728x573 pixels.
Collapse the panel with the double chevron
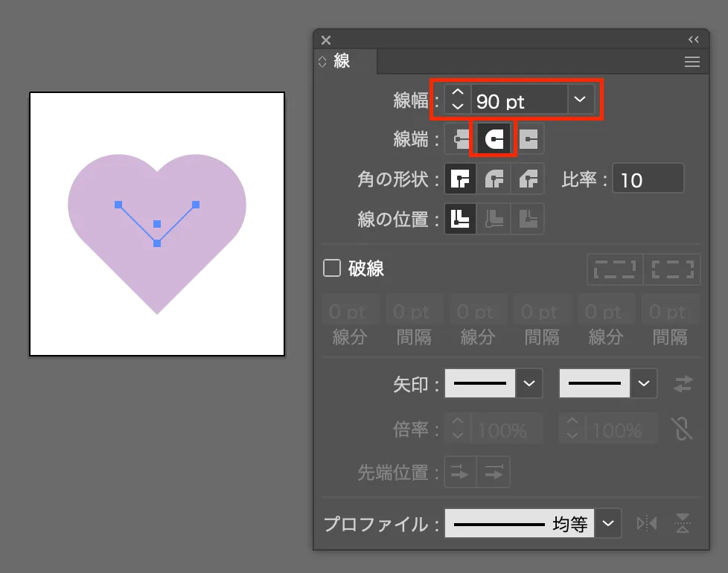(x=694, y=39)
